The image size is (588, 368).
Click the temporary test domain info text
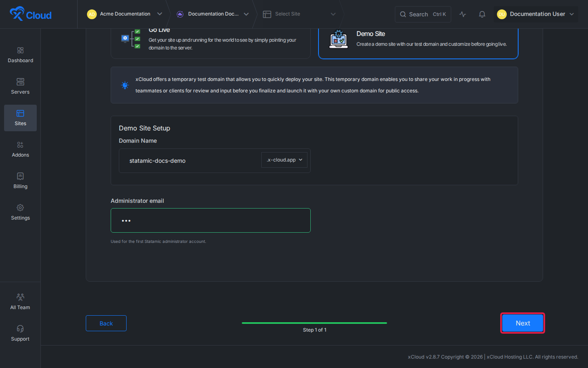coord(313,85)
